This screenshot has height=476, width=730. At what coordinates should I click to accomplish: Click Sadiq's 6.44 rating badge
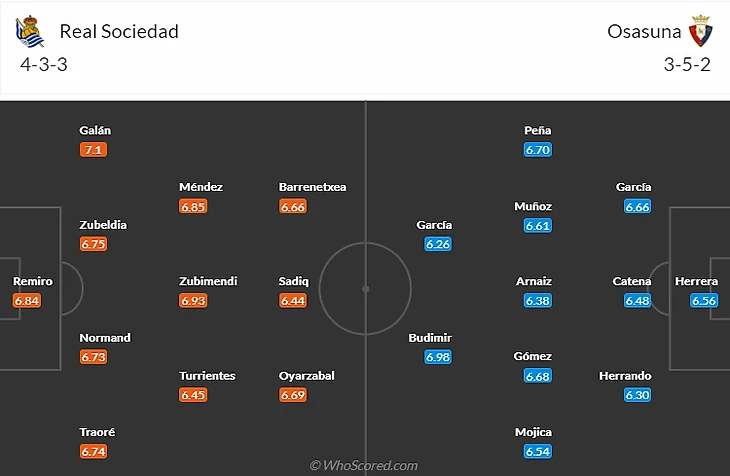coord(293,300)
